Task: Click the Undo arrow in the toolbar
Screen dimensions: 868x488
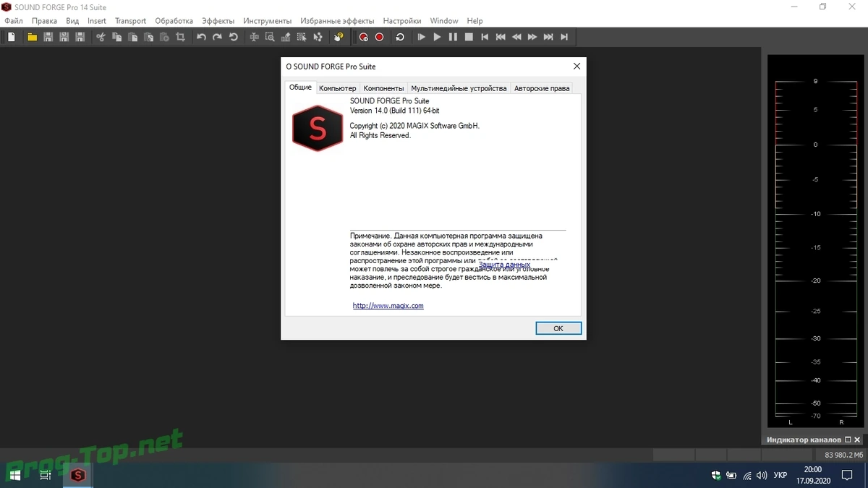Action: [201, 37]
